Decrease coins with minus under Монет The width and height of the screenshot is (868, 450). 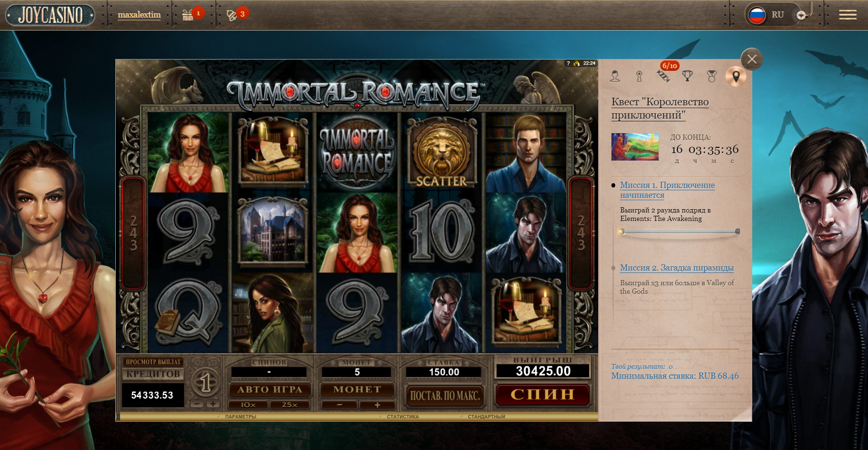[339, 405]
